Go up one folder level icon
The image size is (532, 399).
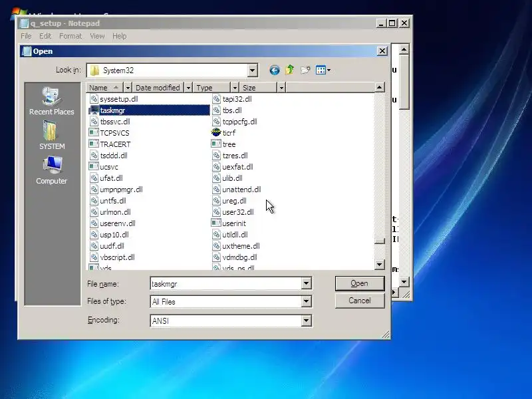290,70
